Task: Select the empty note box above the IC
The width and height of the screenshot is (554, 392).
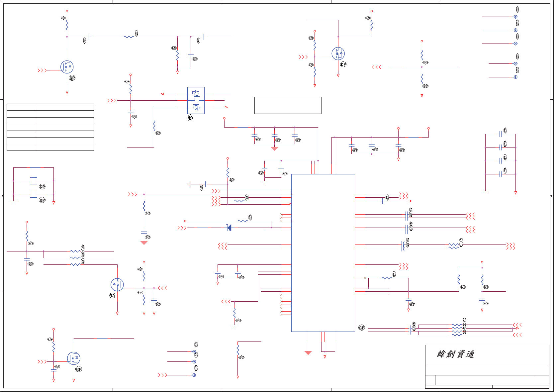Action: (x=288, y=105)
